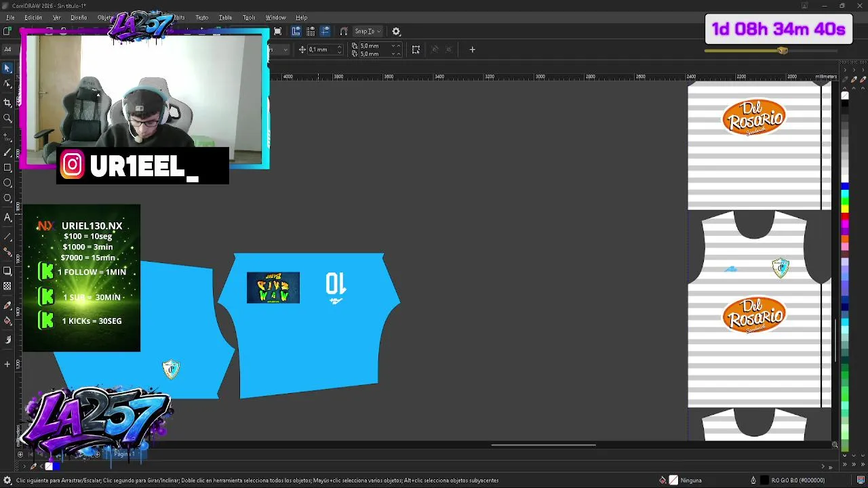Image resolution: width=868 pixels, height=488 pixels.
Task: Select the upper Del Rosario logo on artwork
Action: (754, 118)
